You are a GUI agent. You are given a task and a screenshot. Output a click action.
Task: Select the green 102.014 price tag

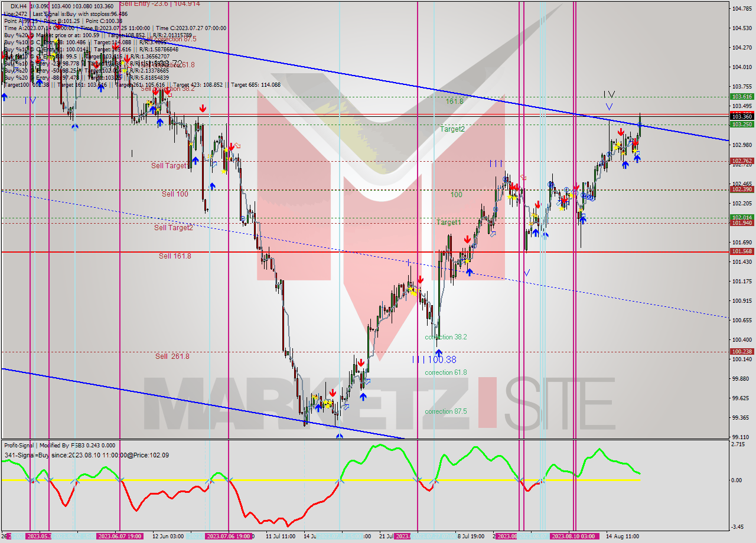tap(742, 217)
